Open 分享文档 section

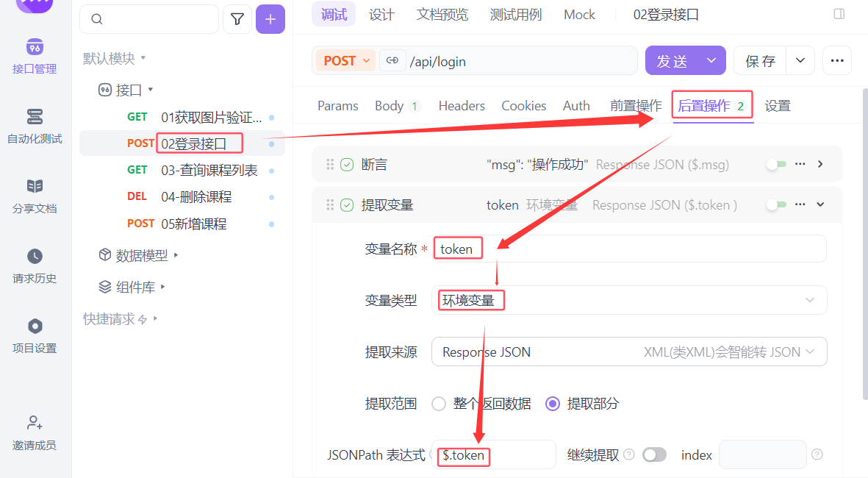coord(35,196)
